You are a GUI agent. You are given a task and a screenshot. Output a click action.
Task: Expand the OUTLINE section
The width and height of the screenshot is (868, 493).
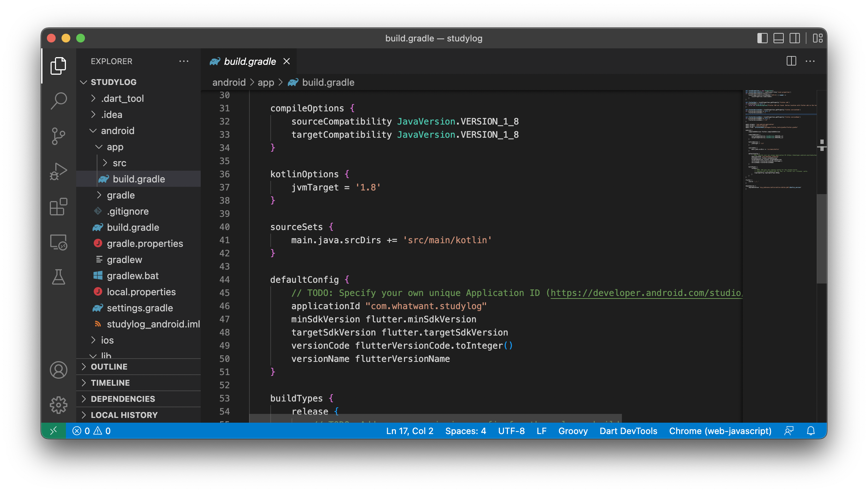[x=109, y=367]
